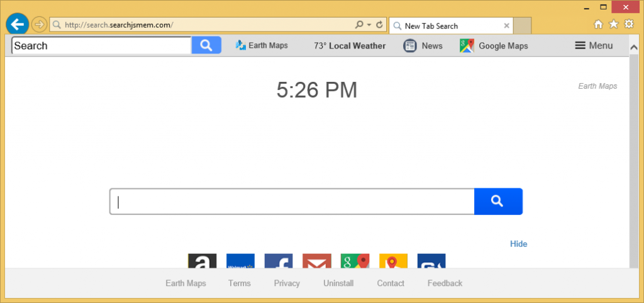The width and height of the screenshot is (644, 303).
Task: Click the Earth Maps italic label top right
Action: (597, 86)
